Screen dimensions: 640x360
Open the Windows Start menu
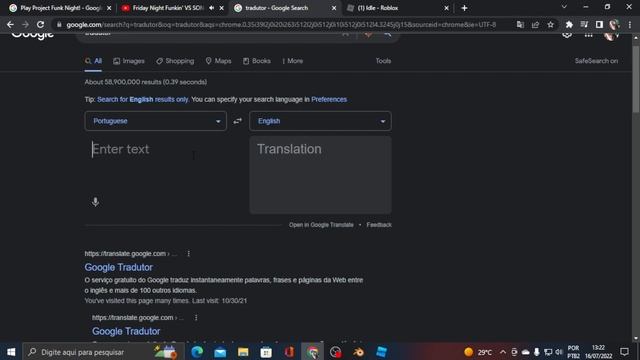(11, 352)
